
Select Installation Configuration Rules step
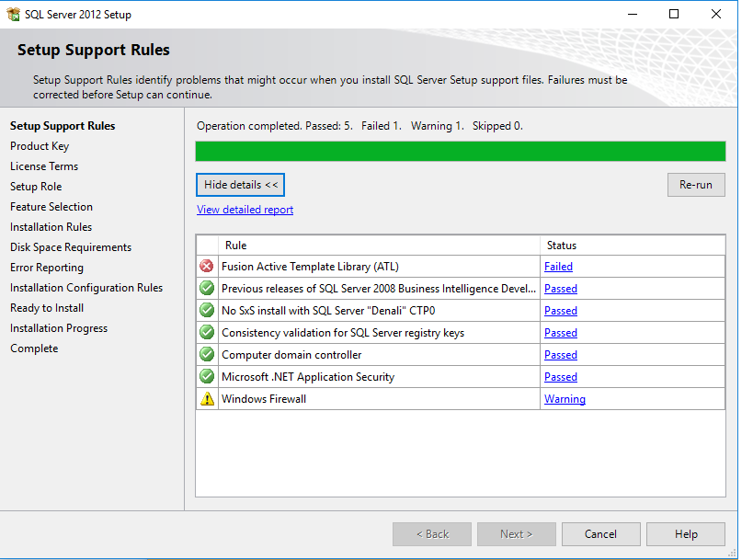(86, 288)
